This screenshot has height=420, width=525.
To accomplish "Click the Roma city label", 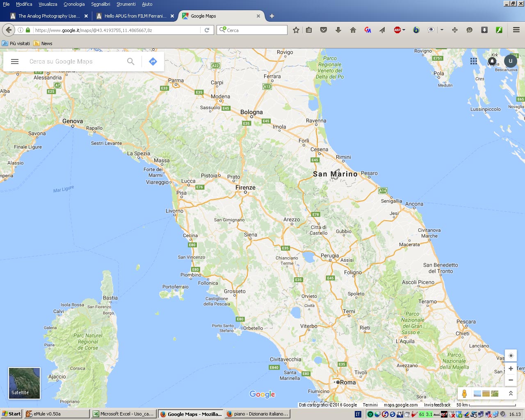I will pyautogui.click(x=347, y=382).
